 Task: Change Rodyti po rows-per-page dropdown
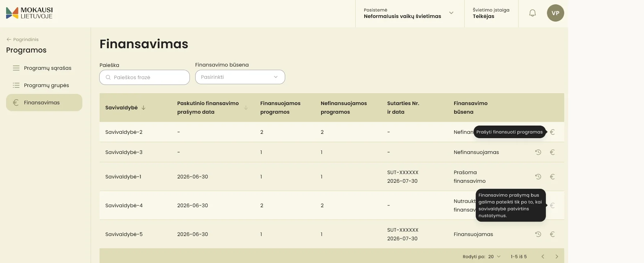494,257
